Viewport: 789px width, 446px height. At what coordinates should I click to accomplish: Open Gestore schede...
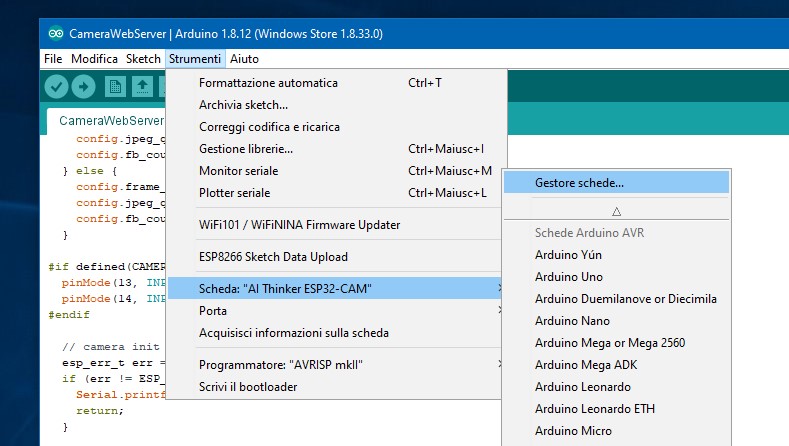(x=616, y=183)
